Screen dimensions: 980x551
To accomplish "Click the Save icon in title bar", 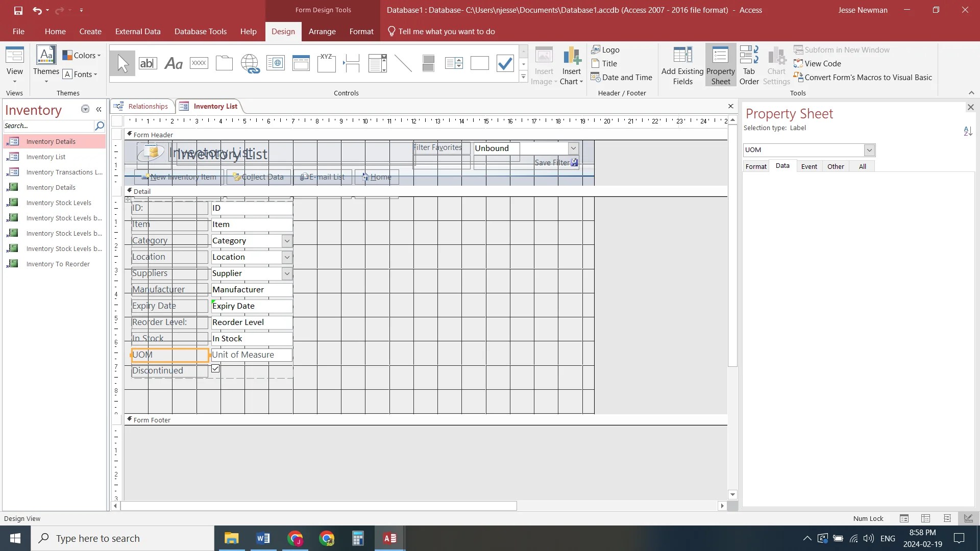I will [x=18, y=10].
